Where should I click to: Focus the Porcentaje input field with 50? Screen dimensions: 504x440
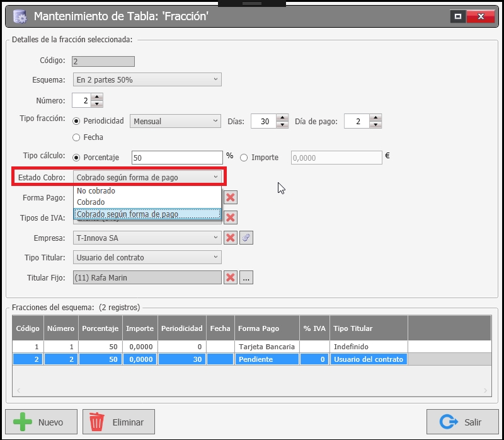177,158
